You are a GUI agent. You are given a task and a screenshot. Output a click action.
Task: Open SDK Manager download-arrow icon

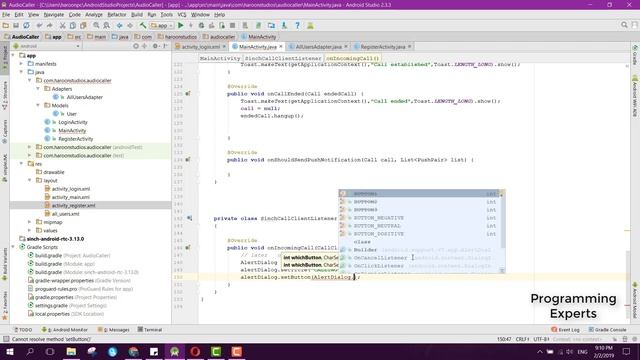tap(284, 25)
